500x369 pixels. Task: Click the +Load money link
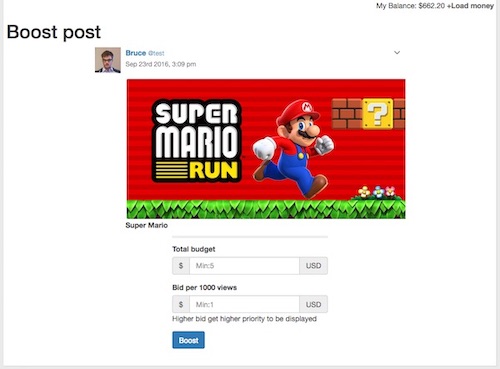click(x=470, y=6)
